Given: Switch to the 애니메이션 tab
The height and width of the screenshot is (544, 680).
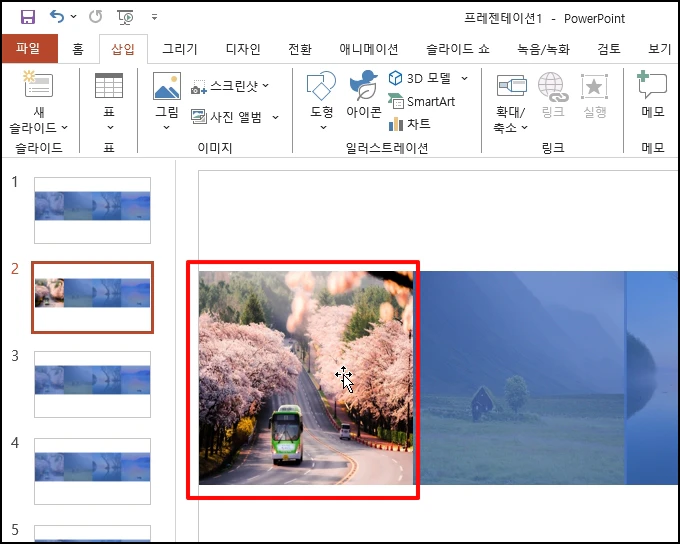Looking at the screenshot, I should [369, 49].
